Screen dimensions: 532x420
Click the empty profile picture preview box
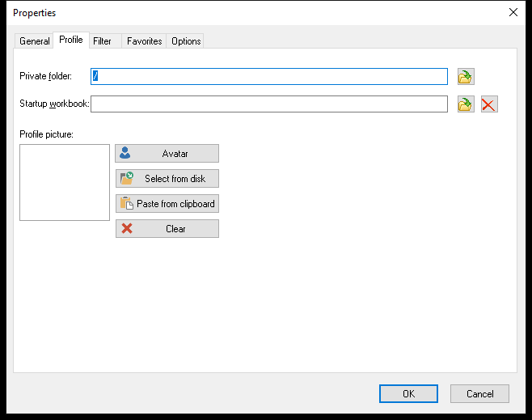click(x=65, y=182)
